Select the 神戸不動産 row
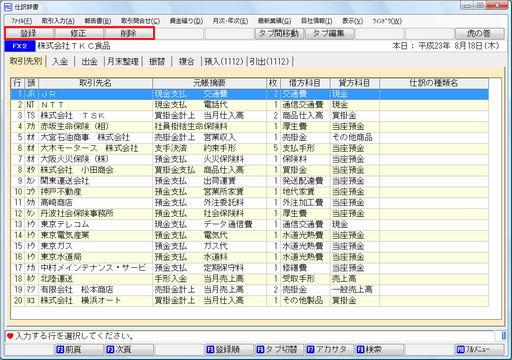Image resolution: width=512 pixels, height=360 pixels. point(250,192)
